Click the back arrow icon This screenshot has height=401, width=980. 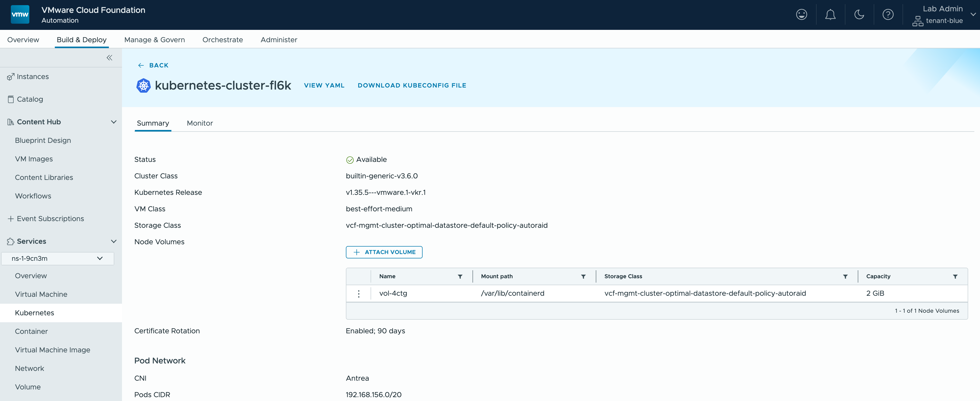141,65
